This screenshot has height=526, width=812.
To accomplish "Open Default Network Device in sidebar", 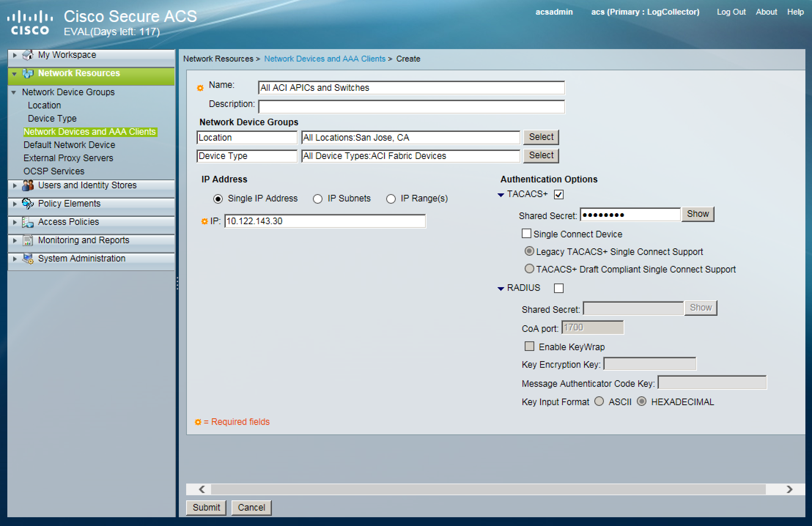I will tap(69, 145).
